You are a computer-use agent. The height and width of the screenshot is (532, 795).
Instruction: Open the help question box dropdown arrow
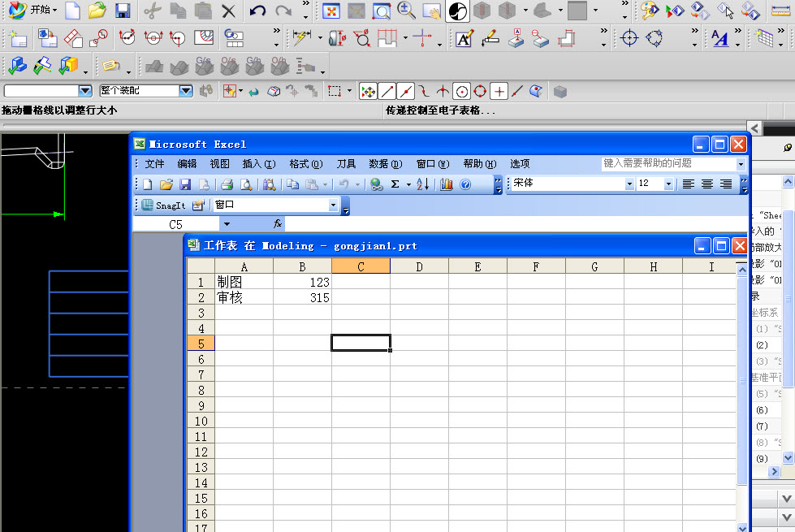pos(741,164)
